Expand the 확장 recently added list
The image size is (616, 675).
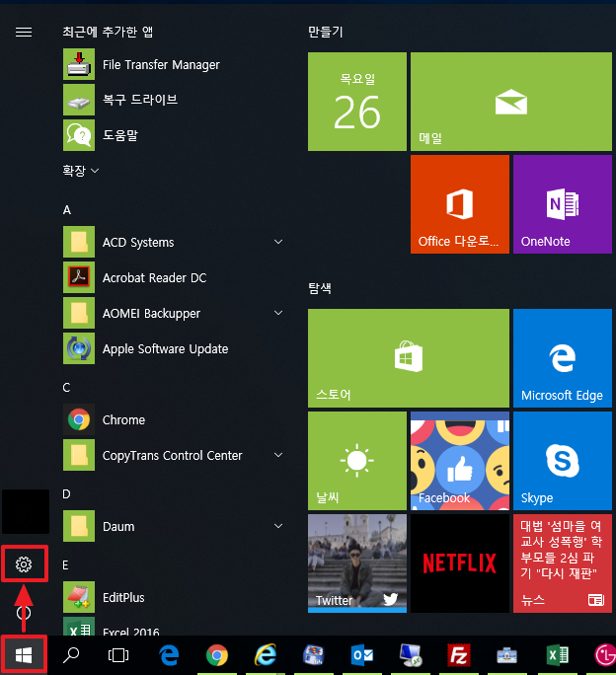tap(81, 171)
